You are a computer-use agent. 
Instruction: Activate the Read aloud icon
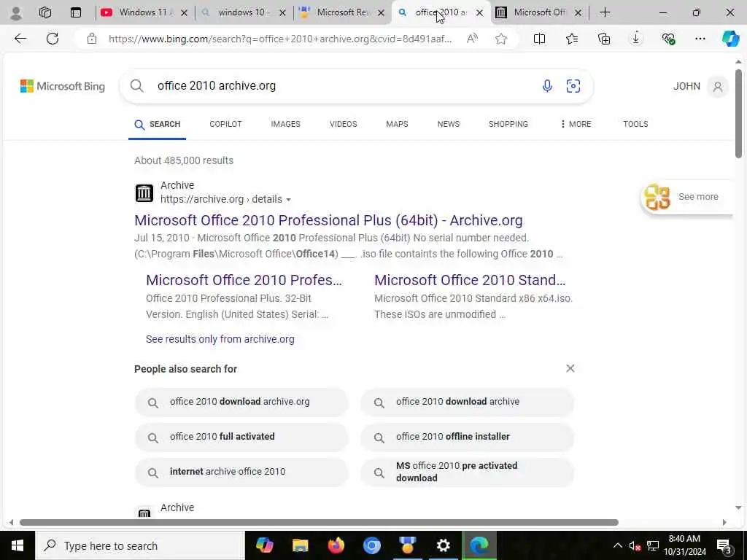pos(472,39)
